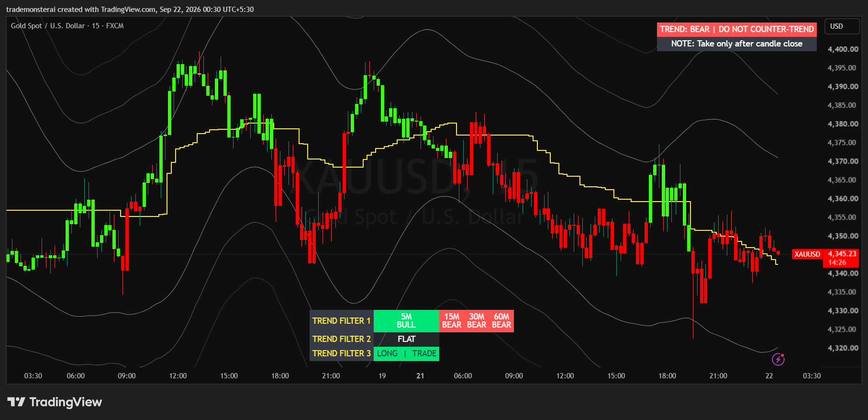The width and height of the screenshot is (868, 420).
Task: Click the 30M BEAR cell
Action: click(477, 321)
